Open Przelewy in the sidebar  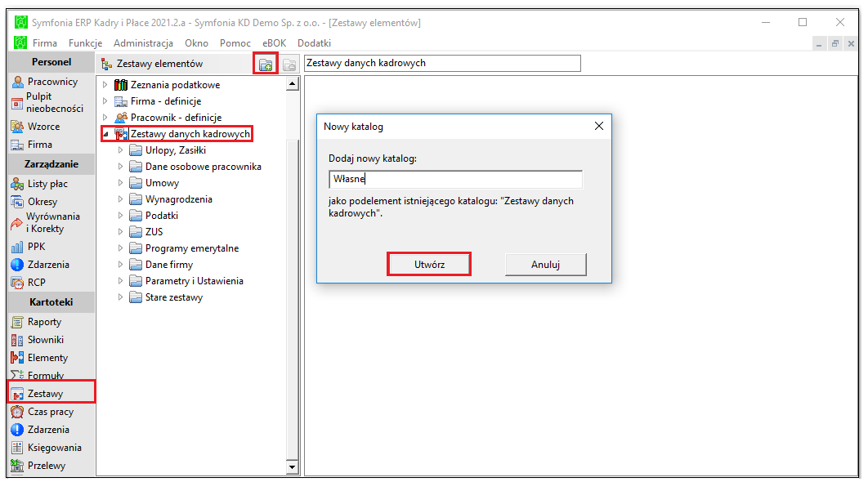pyautogui.click(x=38, y=466)
